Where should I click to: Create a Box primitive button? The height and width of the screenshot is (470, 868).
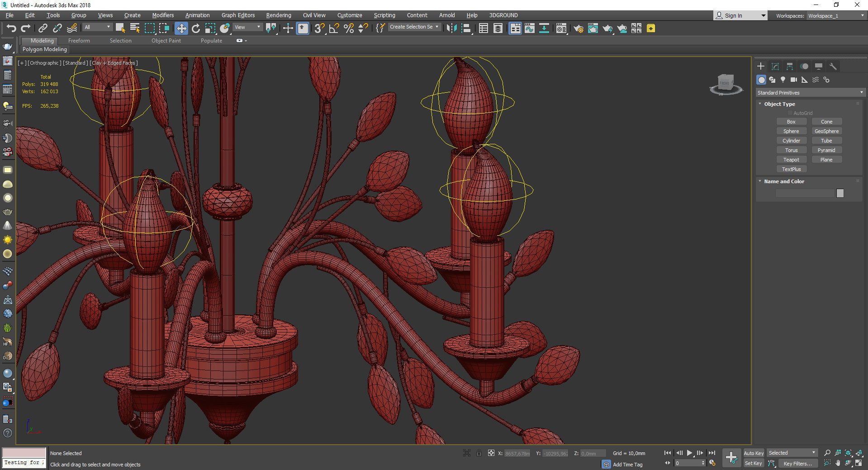pos(791,122)
